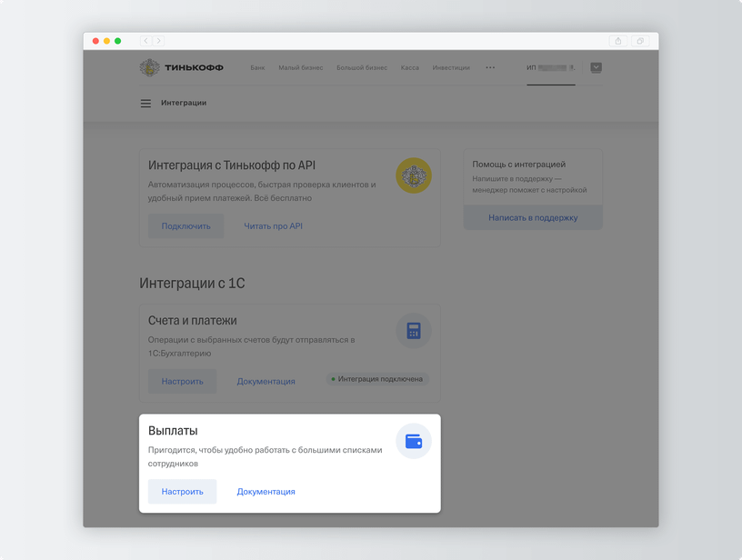Screen dimensions: 742x560
Task: Click the browser forward arrow
Action: click(x=158, y=41)
